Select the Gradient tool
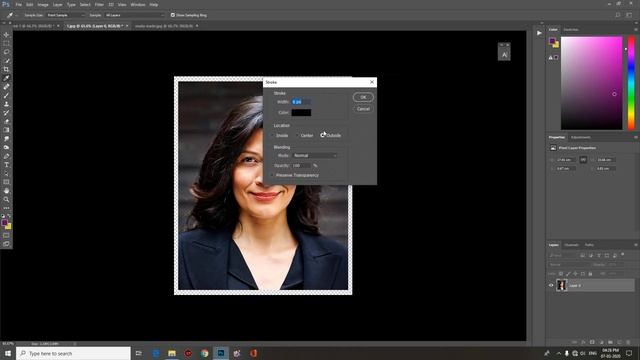This screenshot has width=640, height=360. [x=6, y=130]
